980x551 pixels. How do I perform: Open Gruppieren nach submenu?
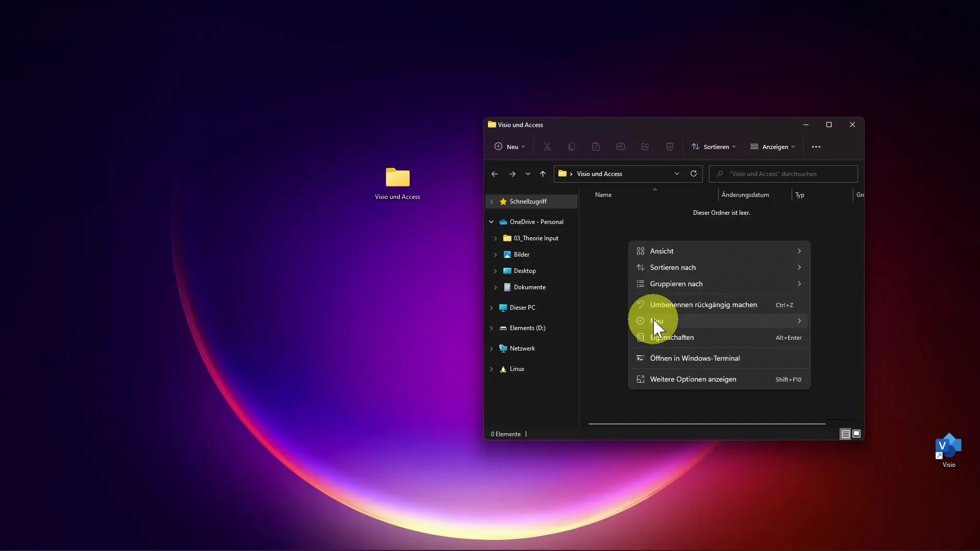tap(719, 284)
